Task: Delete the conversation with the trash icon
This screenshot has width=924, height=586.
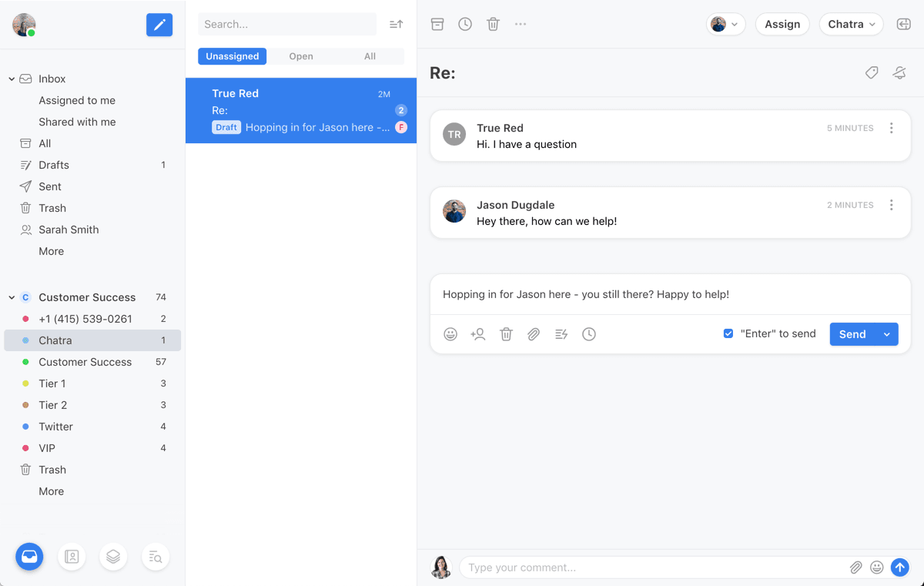Action: (x=493, y=24)
